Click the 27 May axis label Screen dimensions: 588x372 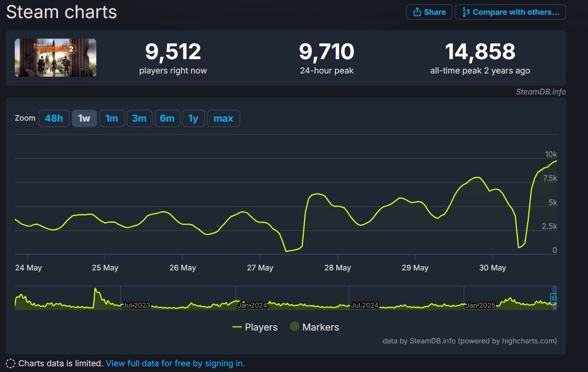coord(260,268)
